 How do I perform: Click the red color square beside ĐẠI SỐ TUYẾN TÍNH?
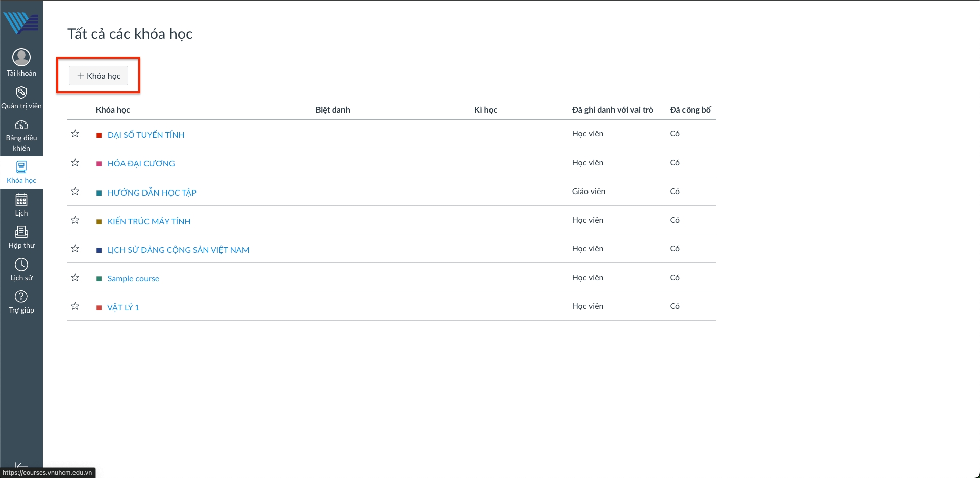[99, 135]
